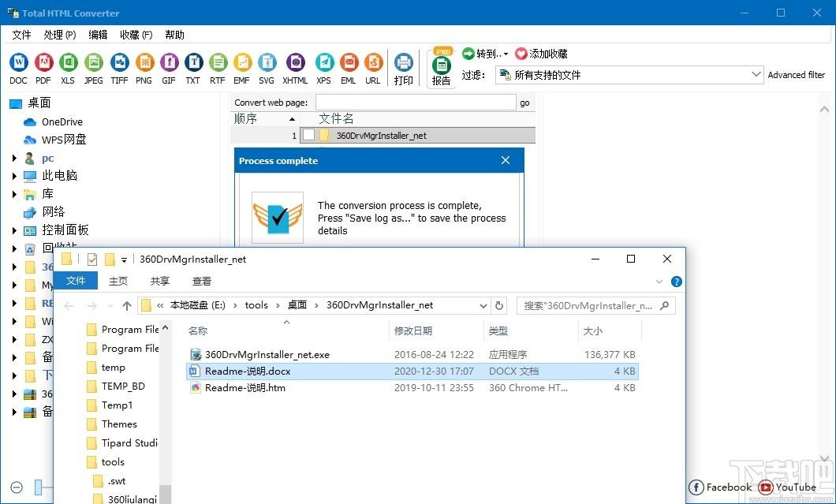Tick checkbox for 360DrvMgrInstaller_net row
The width and height of the screenshot is (836, 504).
[308, 136]
